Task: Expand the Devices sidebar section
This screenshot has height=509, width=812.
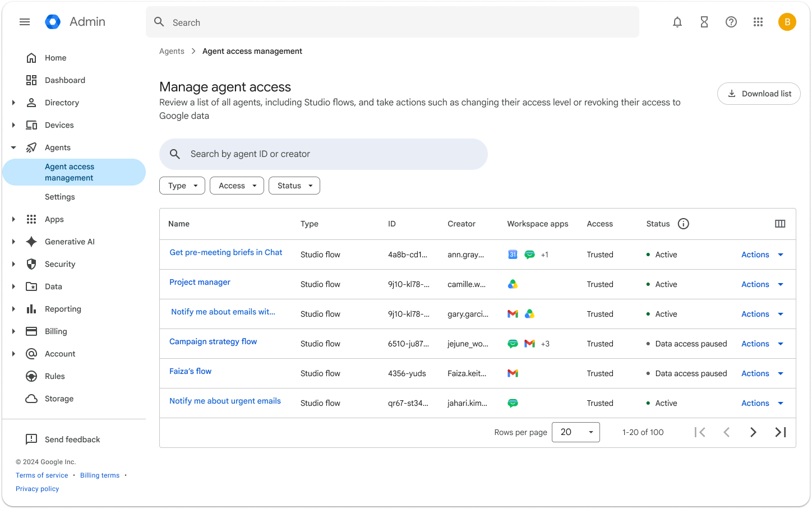Action: pyautogui.click(x=13, y=125)
